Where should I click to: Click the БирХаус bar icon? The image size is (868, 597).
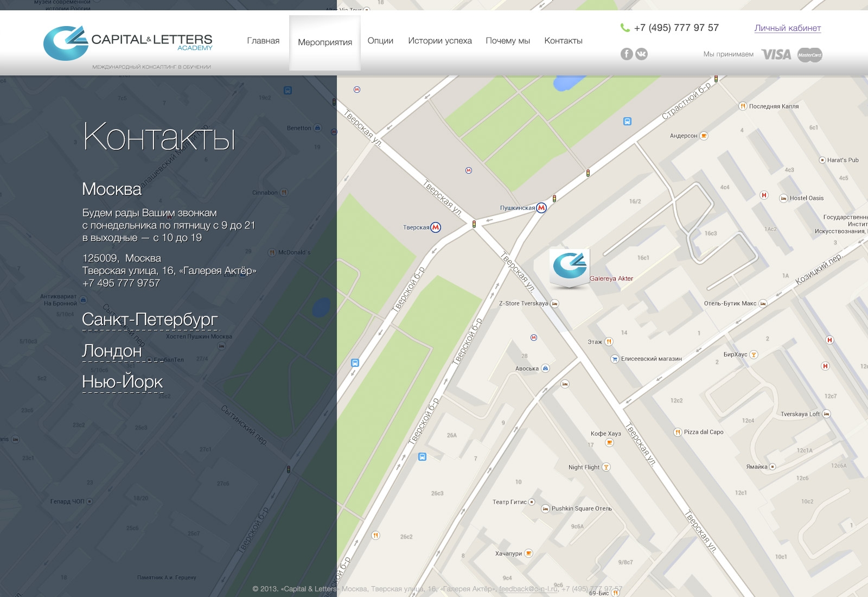click(x=754, y=354)
